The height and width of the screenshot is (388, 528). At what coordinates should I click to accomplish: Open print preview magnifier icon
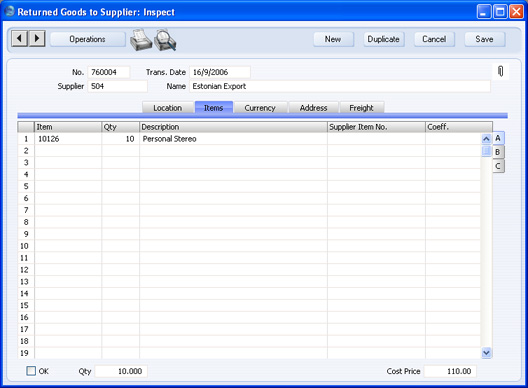click(x=165, y=40)
